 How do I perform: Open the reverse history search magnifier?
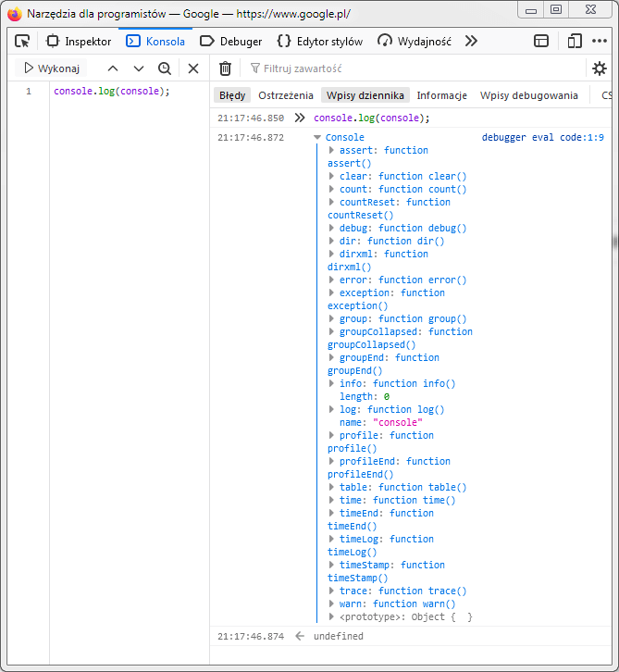coord(165,68)
